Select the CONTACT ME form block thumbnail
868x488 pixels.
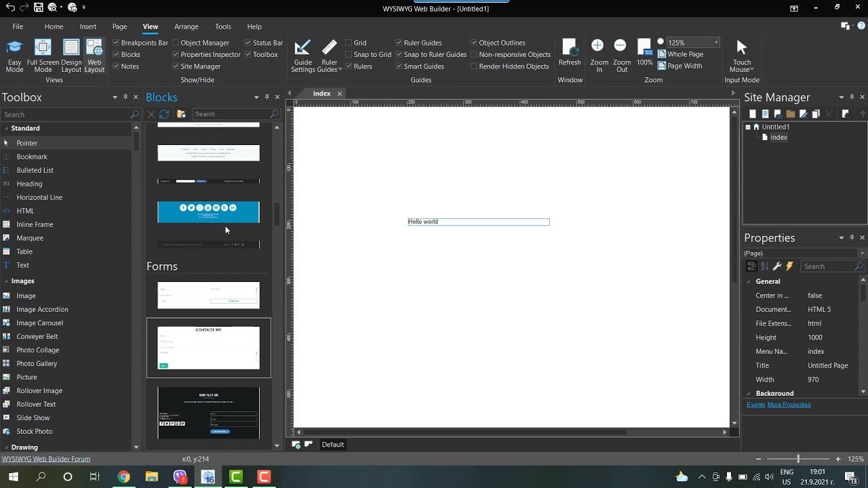pyautogui.click(x=209, y=348)
